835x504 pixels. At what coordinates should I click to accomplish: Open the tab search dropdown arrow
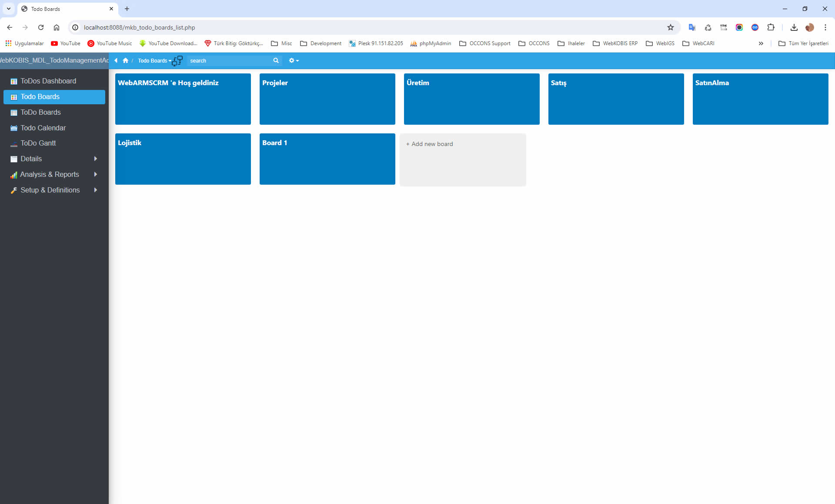click(x=8, y=9)
